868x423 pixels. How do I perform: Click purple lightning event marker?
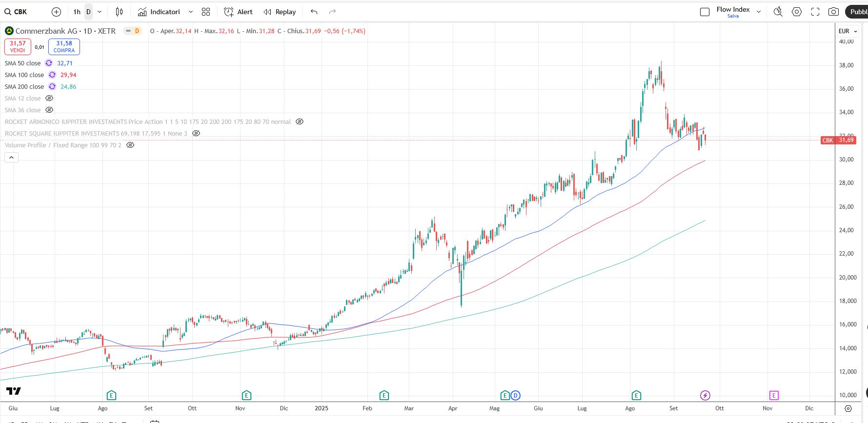[x=705, y=395]
